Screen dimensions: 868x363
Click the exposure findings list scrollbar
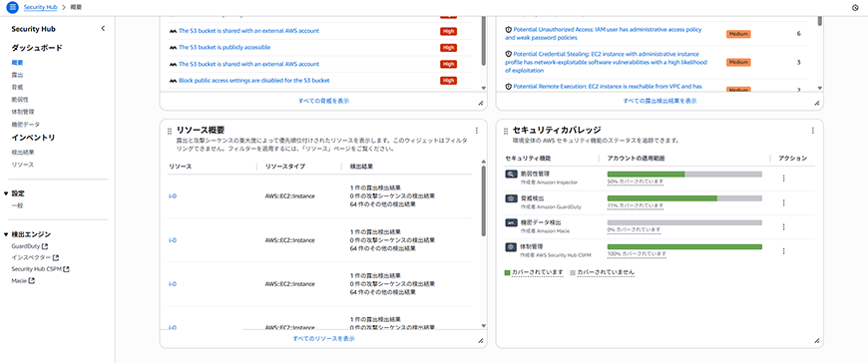point(820,21)
